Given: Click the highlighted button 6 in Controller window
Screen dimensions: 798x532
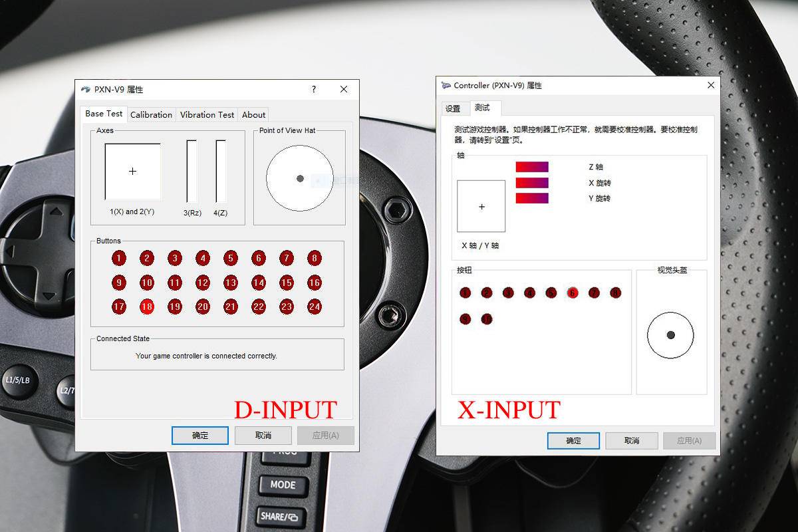Looking at the screenshot, I should pyautogui.click(x=573, y=293).
